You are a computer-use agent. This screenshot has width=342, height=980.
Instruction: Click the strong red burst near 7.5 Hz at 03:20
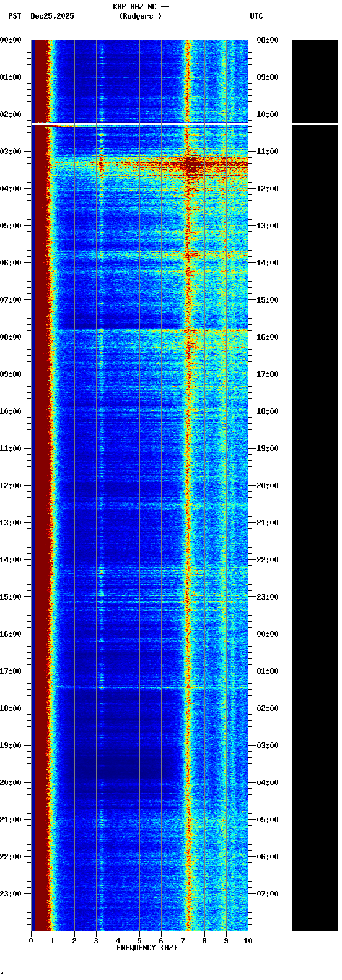tap(193, 165)
